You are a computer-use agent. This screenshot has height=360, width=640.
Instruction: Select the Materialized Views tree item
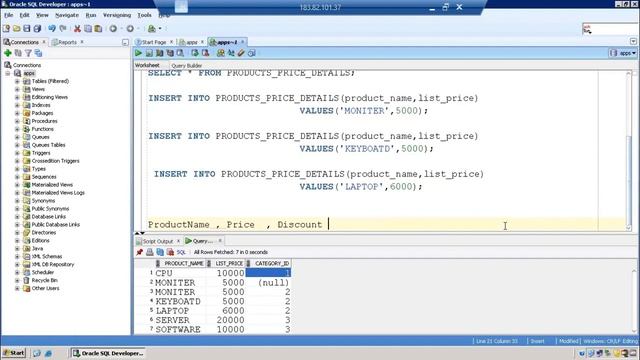(52, 185)
